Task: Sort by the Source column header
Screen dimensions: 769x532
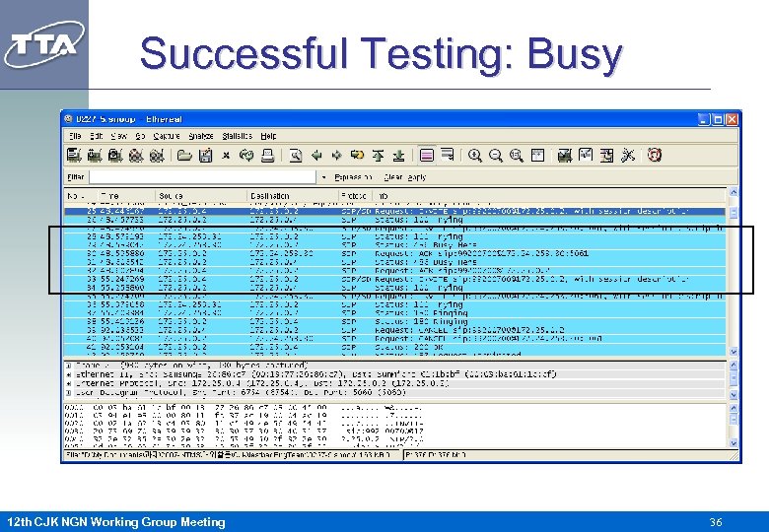Action: pos(201,195)
